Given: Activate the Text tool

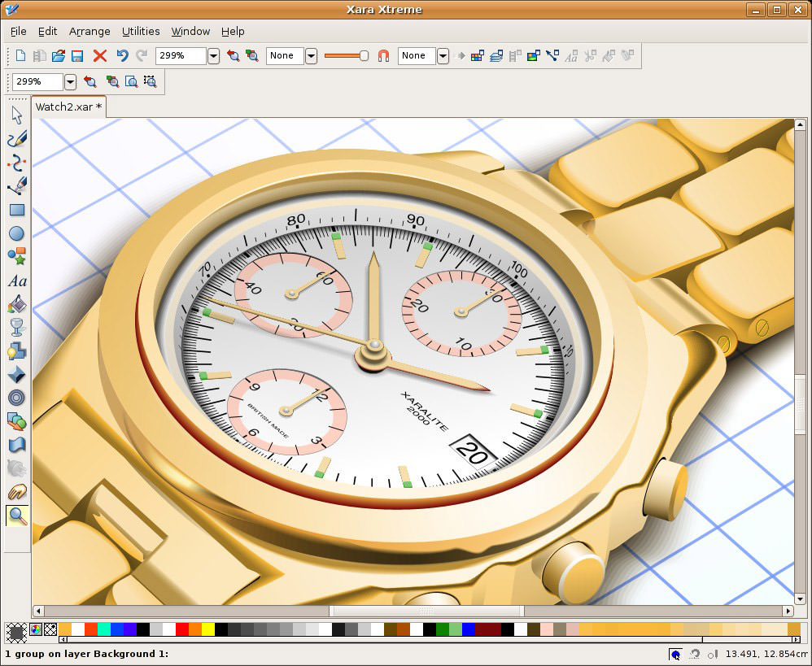Looking at the screenshot, I should click(16, 281).
